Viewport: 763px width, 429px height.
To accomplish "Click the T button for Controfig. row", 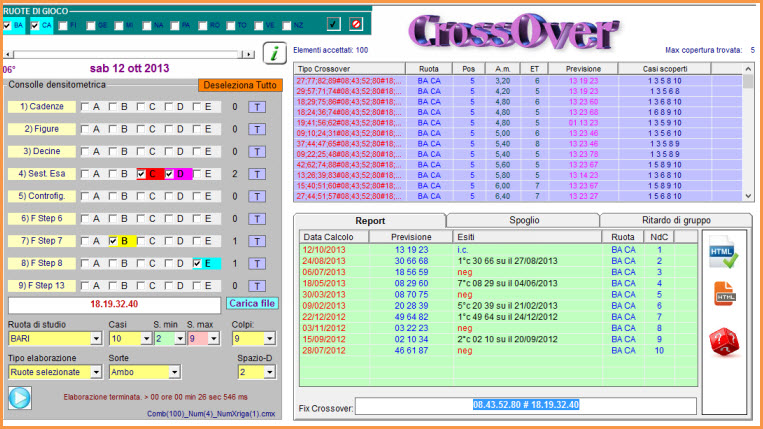I will coord(257,197).
